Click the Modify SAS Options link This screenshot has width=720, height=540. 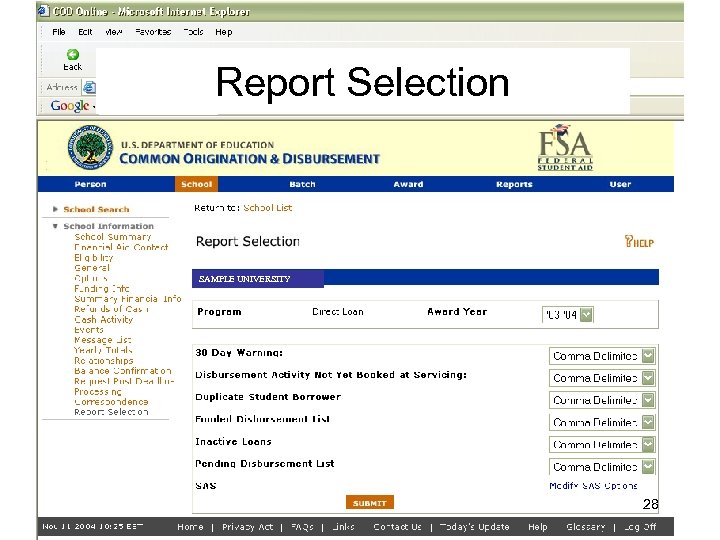(x=593, y=486)
